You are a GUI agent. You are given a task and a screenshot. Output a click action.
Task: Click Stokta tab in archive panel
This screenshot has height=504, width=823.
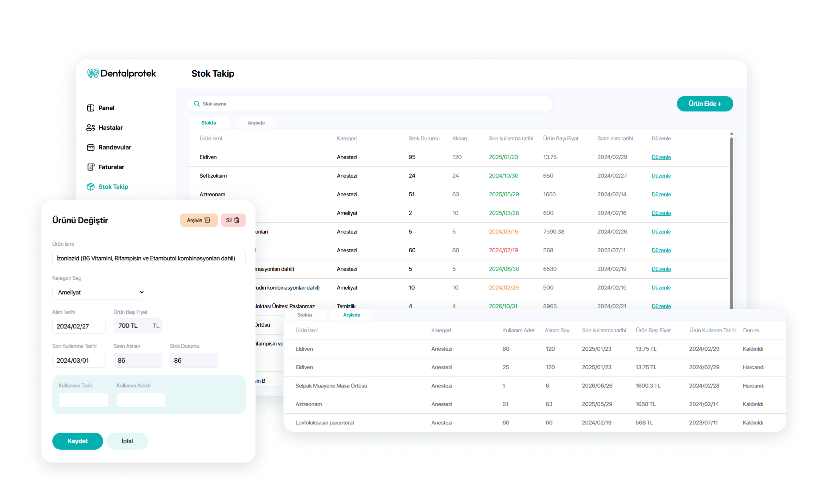[304, 315]
